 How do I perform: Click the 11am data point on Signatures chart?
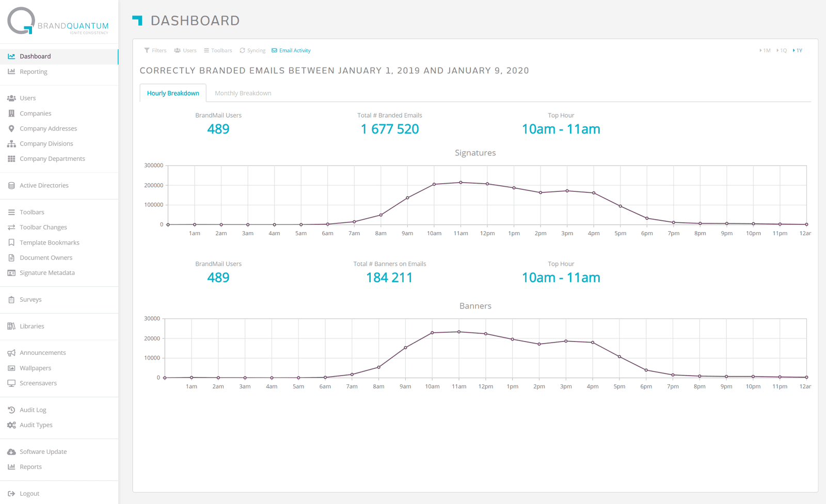pyautogui.click(x=460, y=183)
